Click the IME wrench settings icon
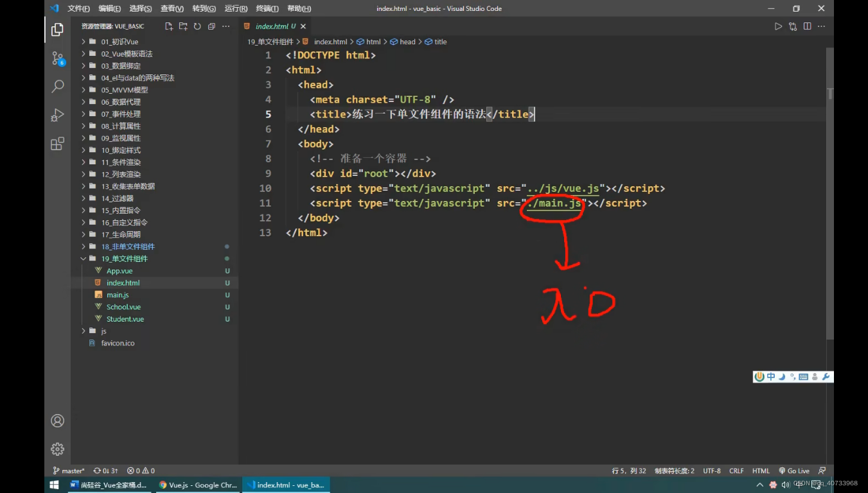This screenshot has height=493, width=868. click(826, 377)
